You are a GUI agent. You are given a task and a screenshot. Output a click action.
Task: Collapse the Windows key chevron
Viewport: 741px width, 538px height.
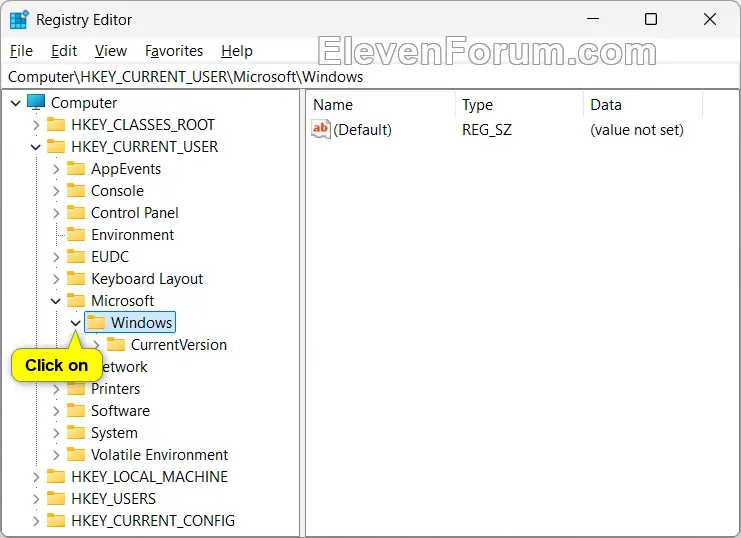click(x=76, y=323)
